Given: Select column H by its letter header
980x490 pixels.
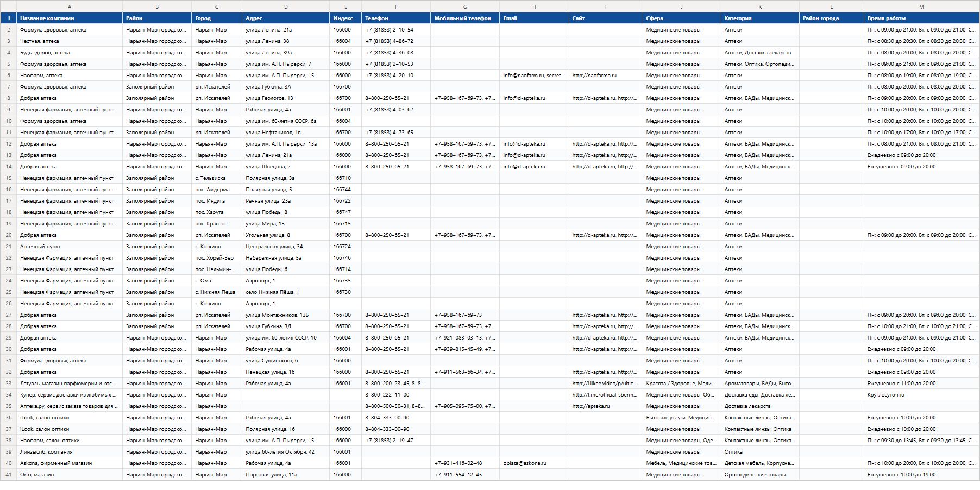Looking at the screenshot, I should (x=534, y=7).
